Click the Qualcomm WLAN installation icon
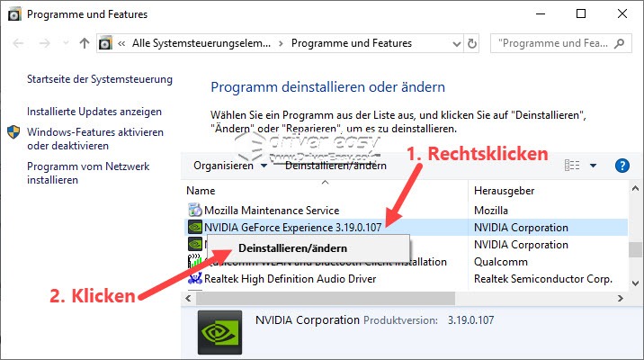Screen dimensions: 644x360 [x=195, y=261]
